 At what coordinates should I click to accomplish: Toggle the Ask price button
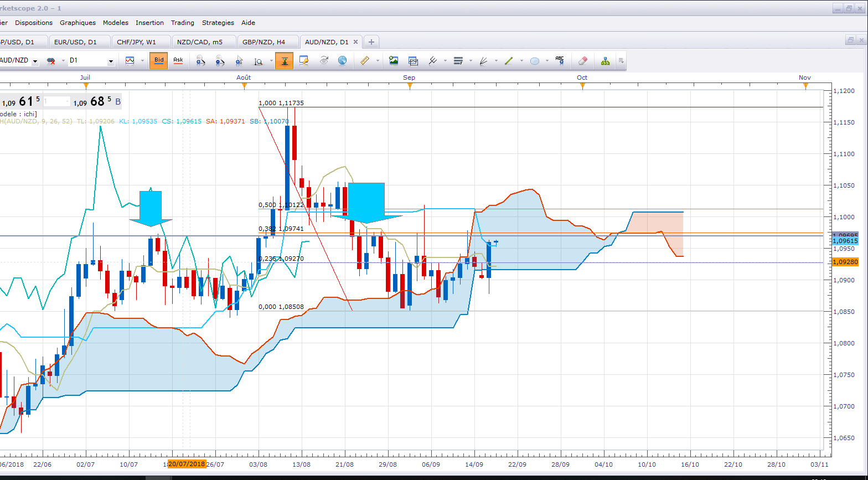pyautogui.click(x=178, y=61)
